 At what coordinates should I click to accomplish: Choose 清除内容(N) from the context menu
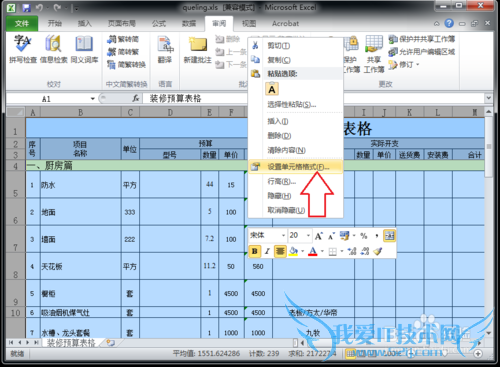click(296, 150)
